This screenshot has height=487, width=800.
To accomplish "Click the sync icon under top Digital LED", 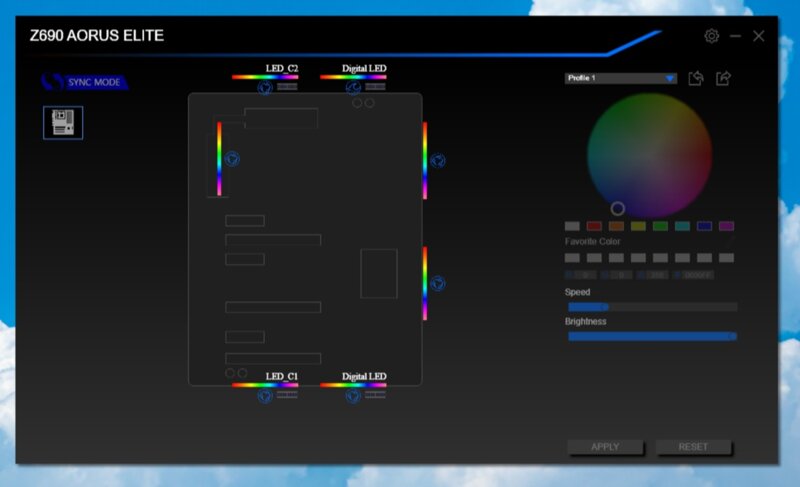I will coord(353,88).
